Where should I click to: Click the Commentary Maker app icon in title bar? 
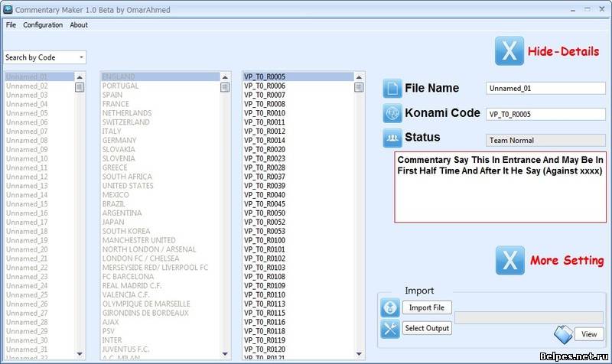click(x=8, y=9)
